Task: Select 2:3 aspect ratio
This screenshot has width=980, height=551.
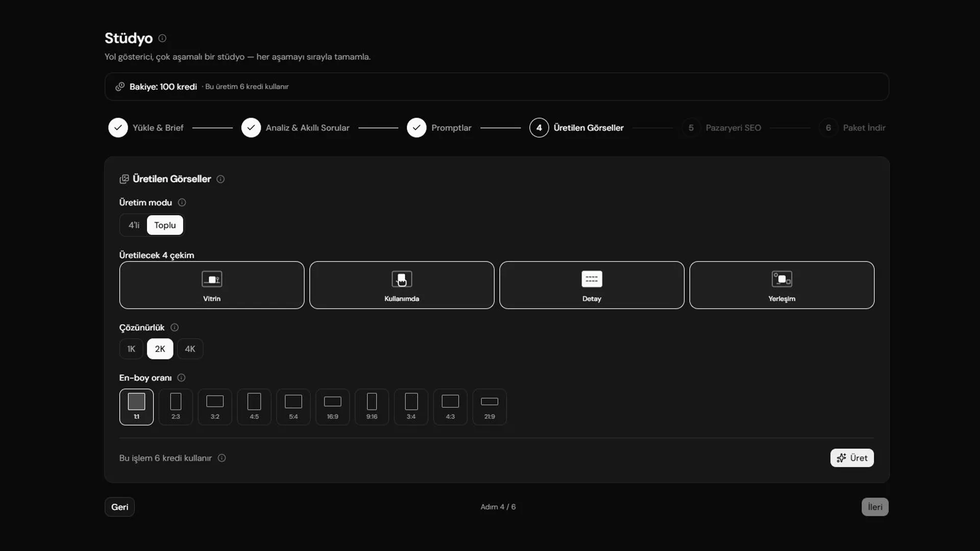Action: (176, 407)
